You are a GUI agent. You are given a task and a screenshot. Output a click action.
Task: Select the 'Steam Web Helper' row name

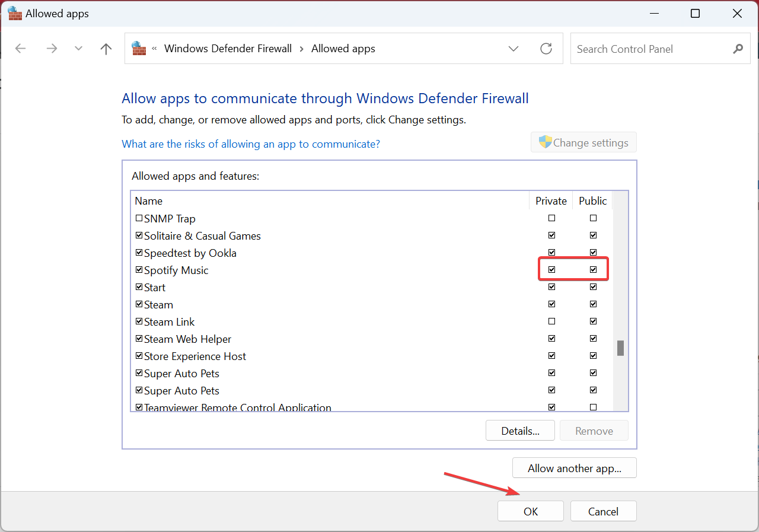(187, 339)
